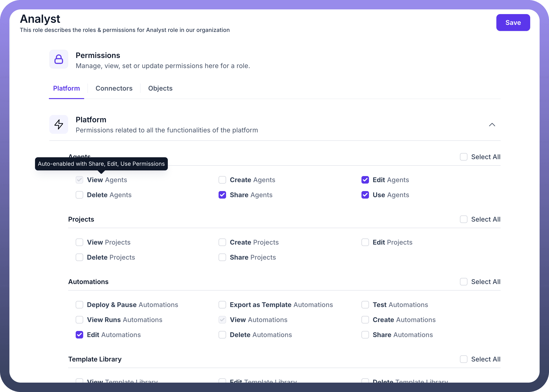This screenshot has width=549, height=392.
Task: Toggle Select All for Template Library
Action: coord(463,359)
